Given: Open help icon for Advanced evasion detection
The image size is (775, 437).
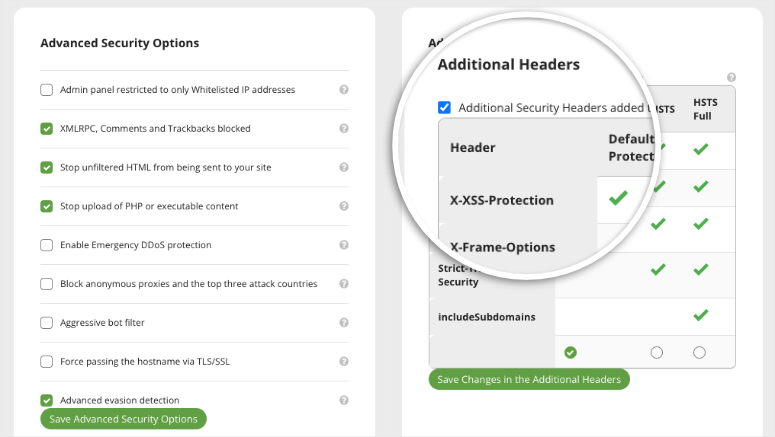Looking at the screenshot, I should click(x=344, y=400).
